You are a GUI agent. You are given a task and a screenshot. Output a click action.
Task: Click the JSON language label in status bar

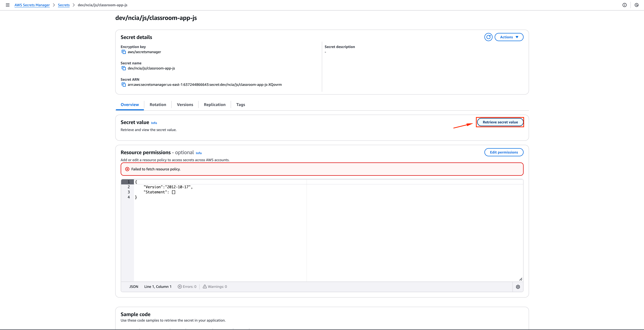134,286
